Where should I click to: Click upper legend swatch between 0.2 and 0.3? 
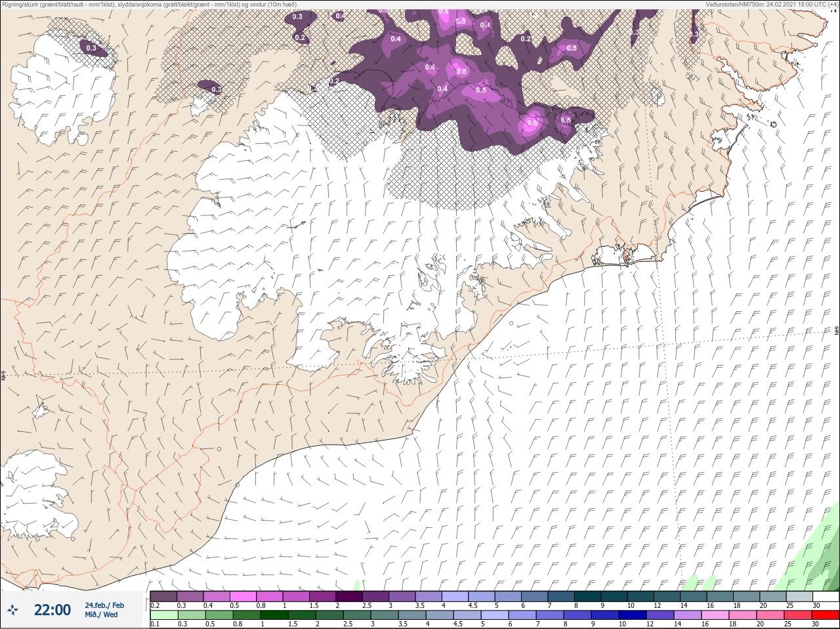(163, 596)
